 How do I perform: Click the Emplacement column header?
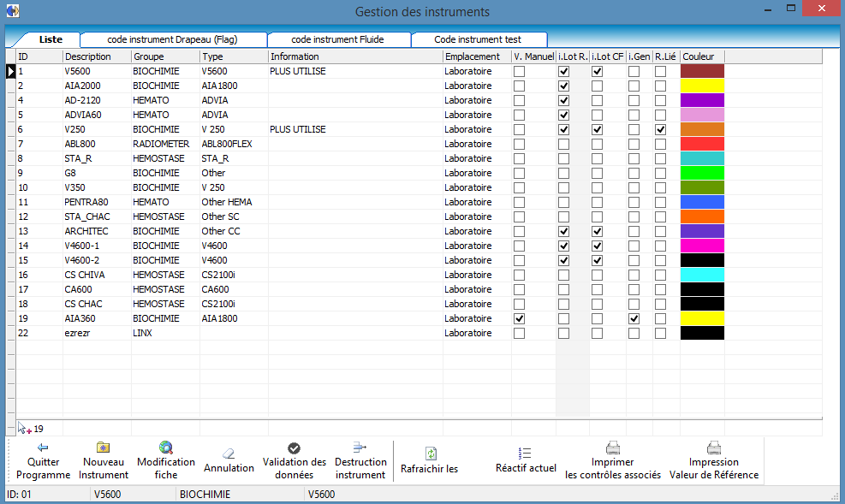tap(477, 56)
